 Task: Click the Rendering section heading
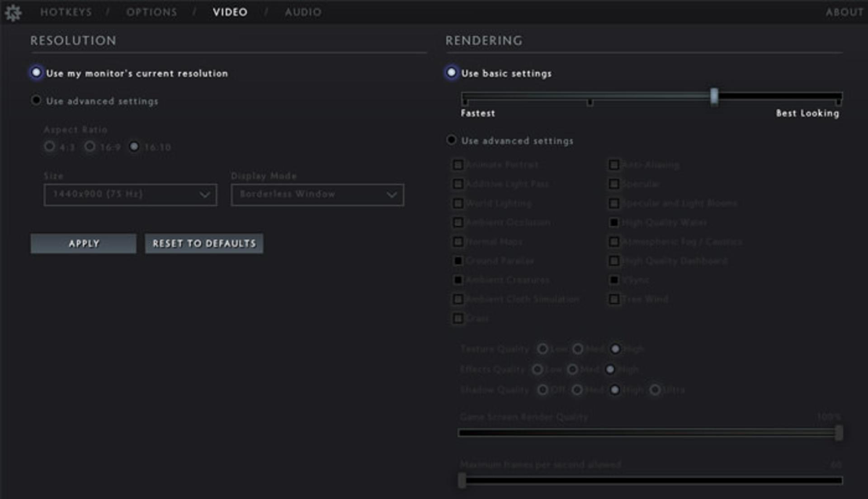484,41
